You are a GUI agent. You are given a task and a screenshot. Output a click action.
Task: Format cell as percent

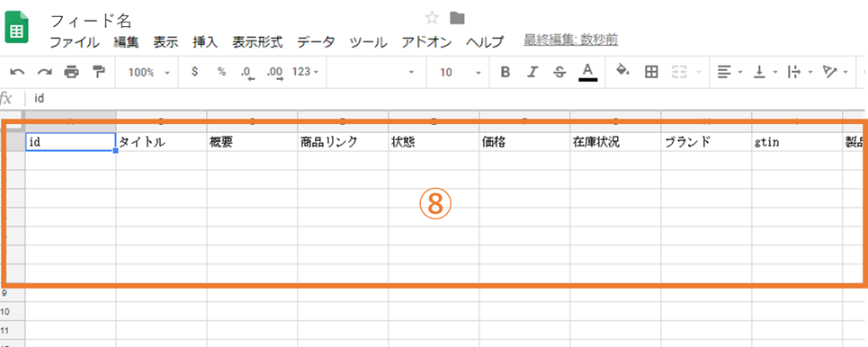coord(221,72)
